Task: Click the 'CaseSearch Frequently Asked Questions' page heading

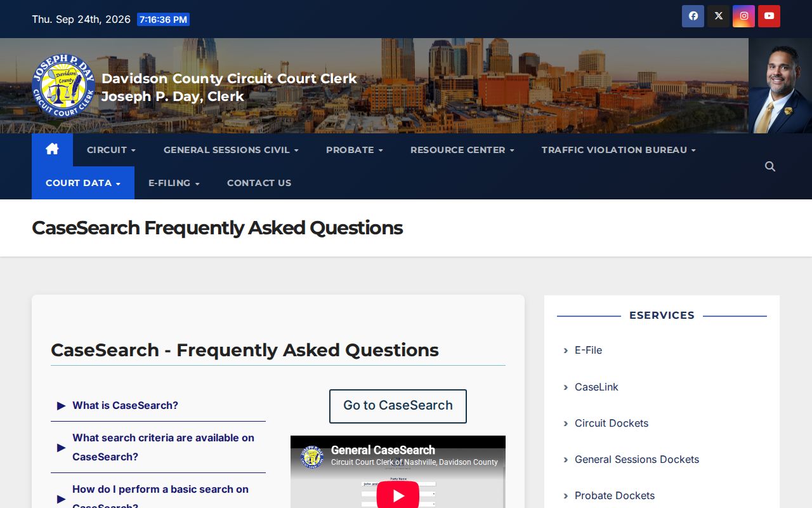Action: (x=217, y=228)
